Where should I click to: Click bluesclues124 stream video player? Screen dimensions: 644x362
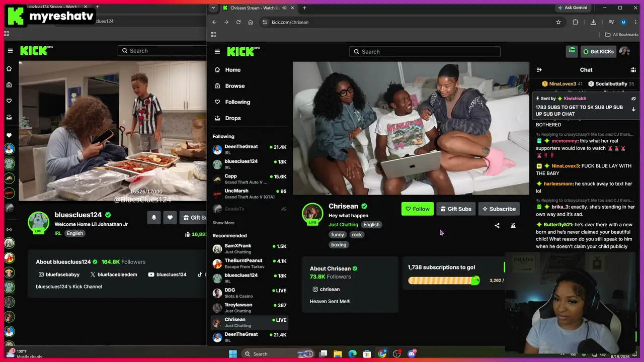113,131
